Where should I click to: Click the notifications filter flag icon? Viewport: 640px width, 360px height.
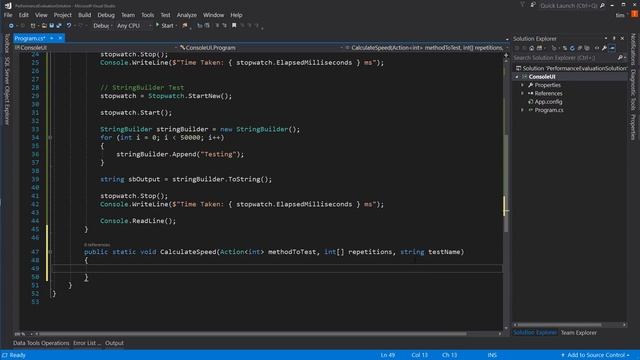point(522,5)
